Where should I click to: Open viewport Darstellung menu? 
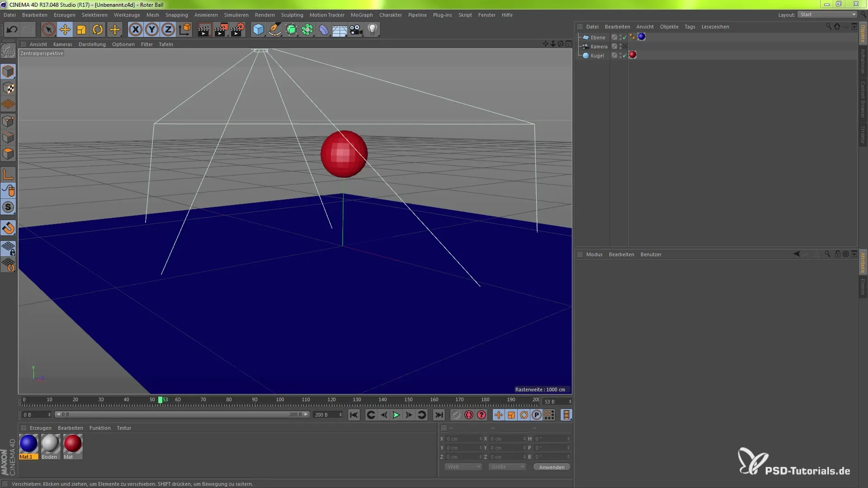(92, 44)
